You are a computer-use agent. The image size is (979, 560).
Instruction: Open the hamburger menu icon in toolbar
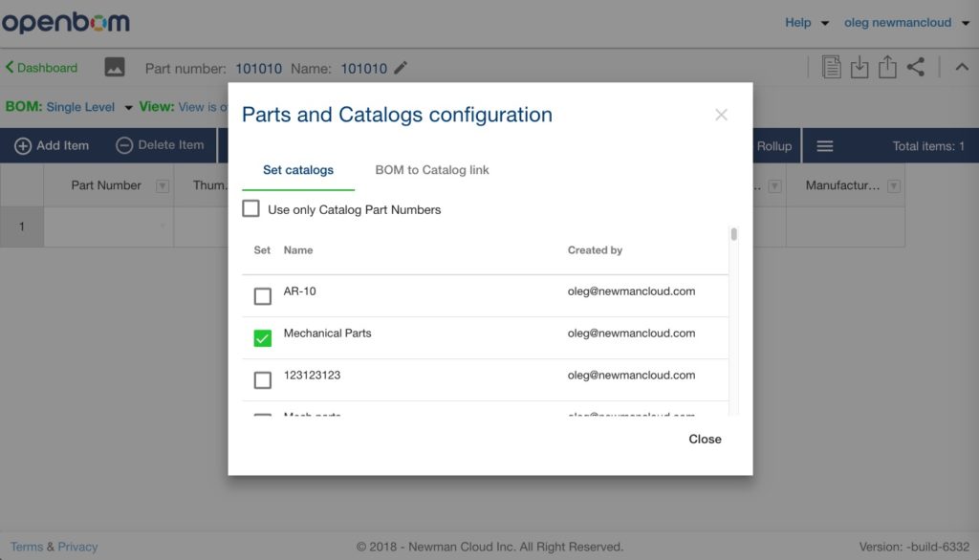click(825, 146)
